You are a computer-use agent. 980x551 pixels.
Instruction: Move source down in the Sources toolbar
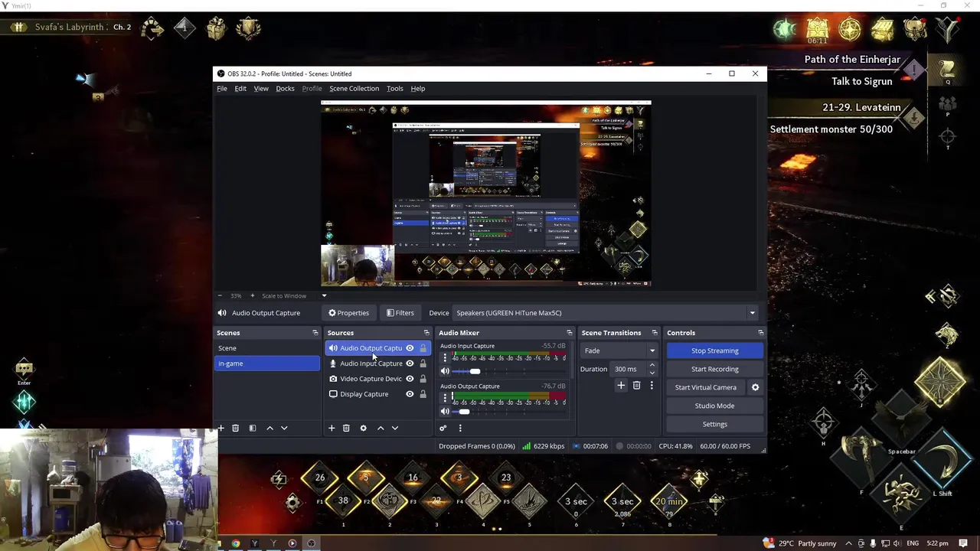pyautogui.click(x=395, y=428)
